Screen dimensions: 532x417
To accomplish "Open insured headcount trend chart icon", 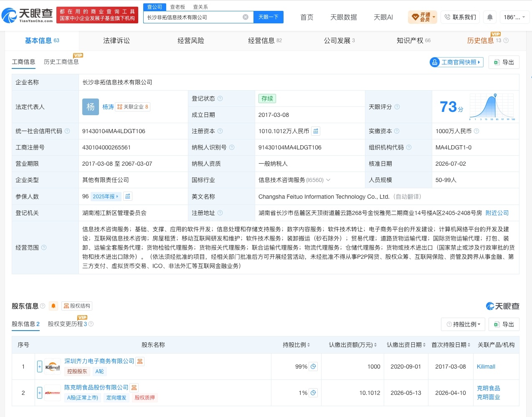I will pyautogui.click(x=128, y=196).
